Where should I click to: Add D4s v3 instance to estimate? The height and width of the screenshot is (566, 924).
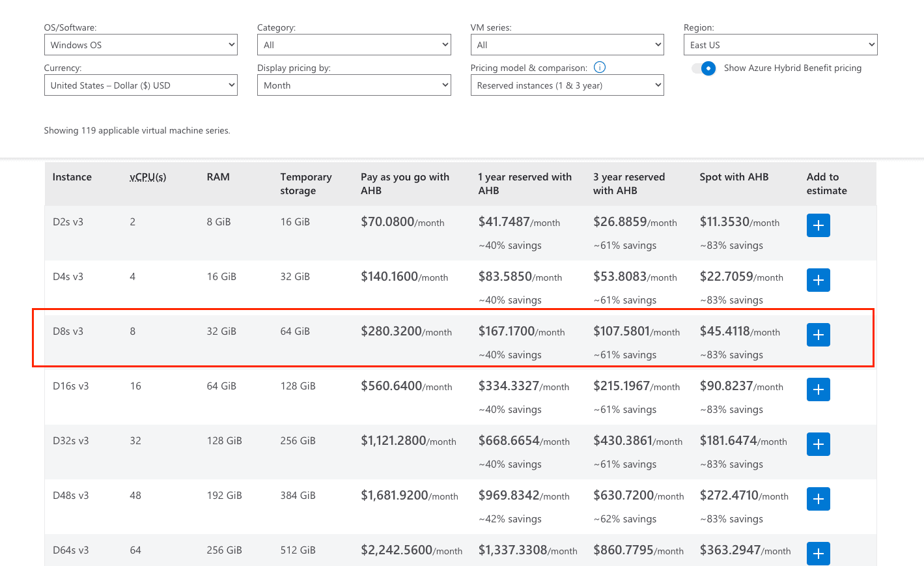818,280
